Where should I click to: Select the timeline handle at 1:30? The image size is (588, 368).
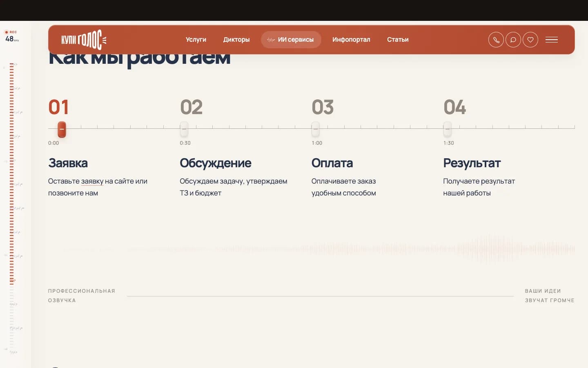pyautogui.click(x=448, y=129)
